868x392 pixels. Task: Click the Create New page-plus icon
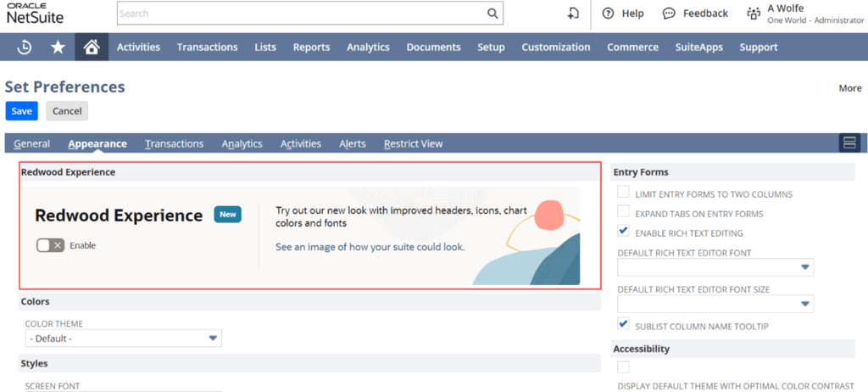click(574, 14)
